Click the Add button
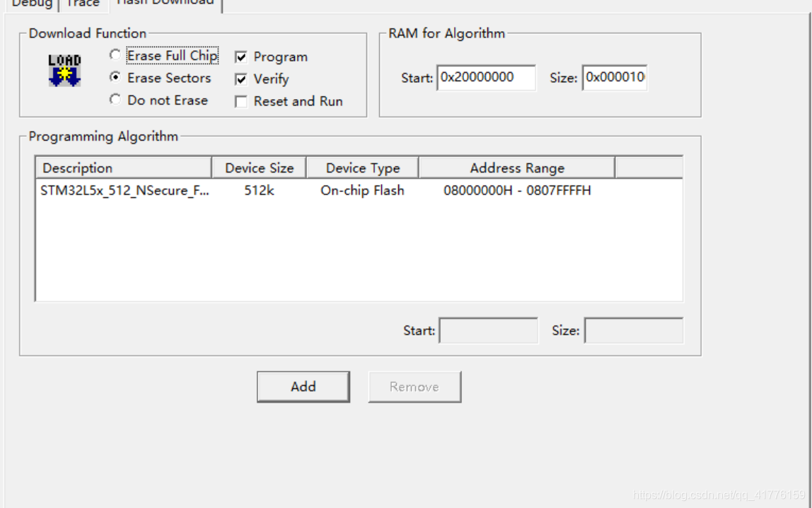 pos(303,387)
